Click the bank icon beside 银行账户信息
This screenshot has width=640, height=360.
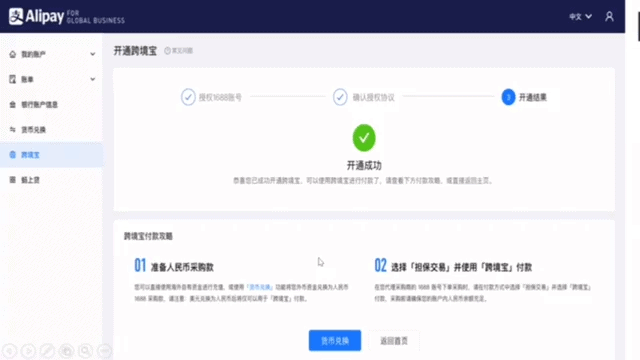[13, 104]
